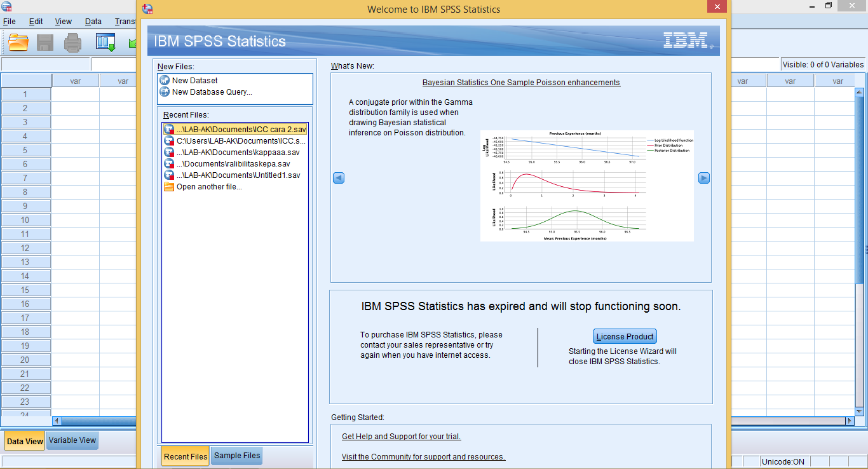The height and width of the screenshot is (469, 868).
Task: Open the Data menu
Action: tap(93, 22)
